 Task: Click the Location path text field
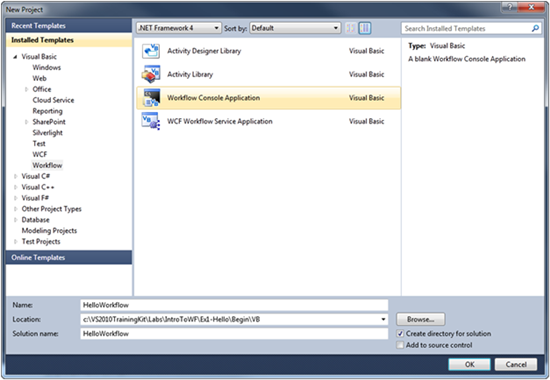[230, 319]
